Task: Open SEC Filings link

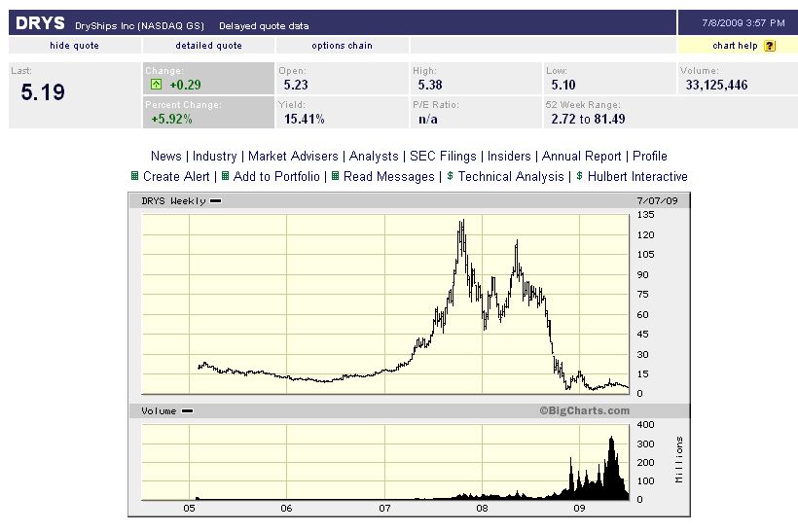Action: click(x=443, y=157)
